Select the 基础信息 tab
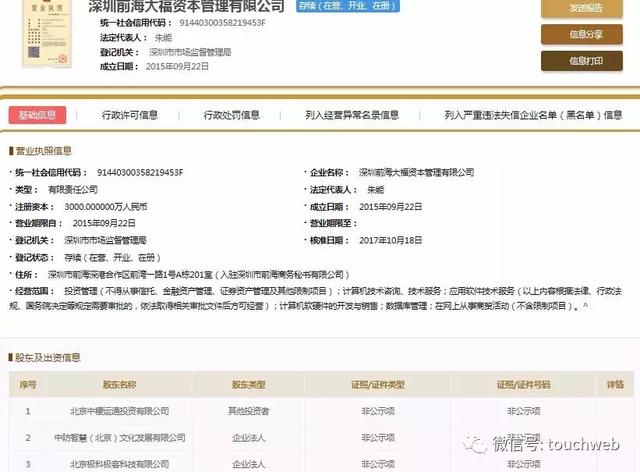Viewport: 640px width, 472px height. pos(37,115)
